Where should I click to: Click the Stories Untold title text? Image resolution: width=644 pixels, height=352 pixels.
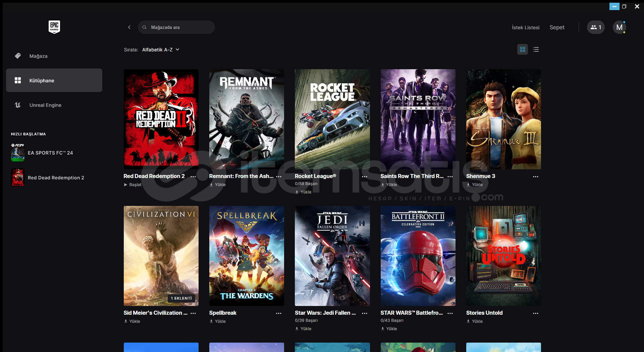484,313
